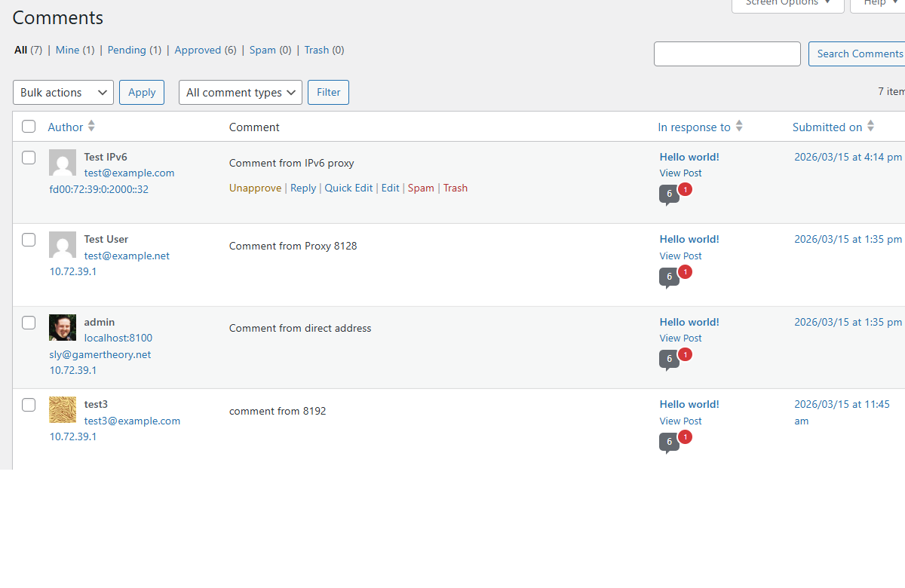This screenshot has width=905, height=588.
Task: Click Reply on the IPv6 proxy comment
Action: 302,188
